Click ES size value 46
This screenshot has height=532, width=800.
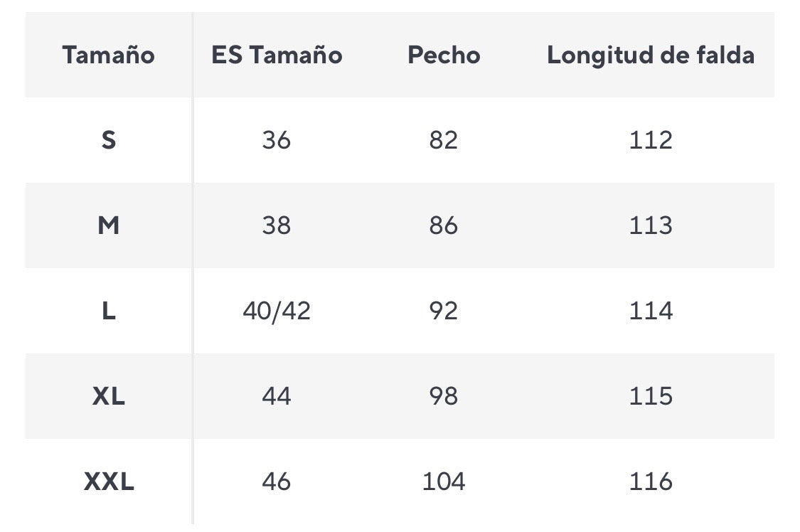click(277, 482)
